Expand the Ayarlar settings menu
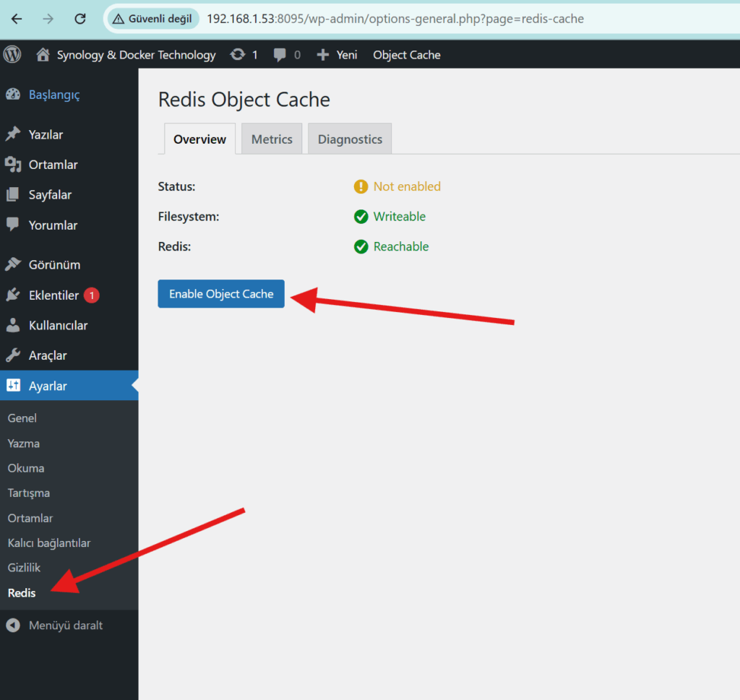Image resolution: width=740 pixels, height=700 pixels. [48, 386]
